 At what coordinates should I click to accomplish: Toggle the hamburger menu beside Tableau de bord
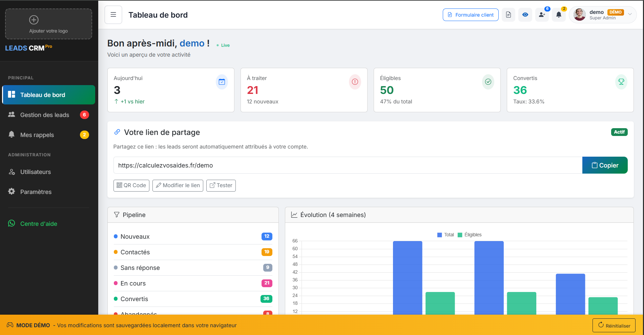113,15
